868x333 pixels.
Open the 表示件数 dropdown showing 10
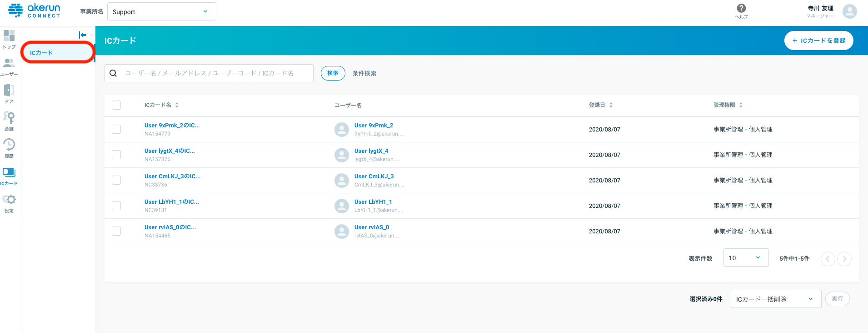pos(746,258)
